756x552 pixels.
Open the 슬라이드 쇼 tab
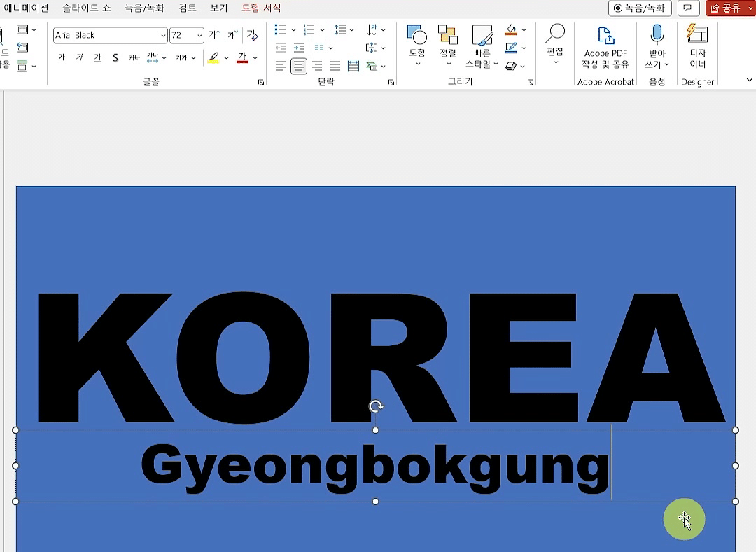coord(86,8)
